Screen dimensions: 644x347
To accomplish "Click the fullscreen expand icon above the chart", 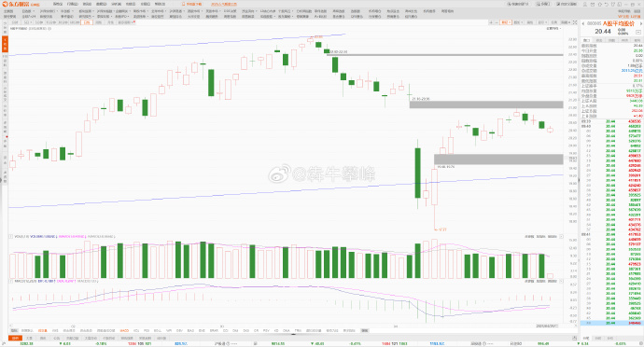I will [x=575, y=22].
